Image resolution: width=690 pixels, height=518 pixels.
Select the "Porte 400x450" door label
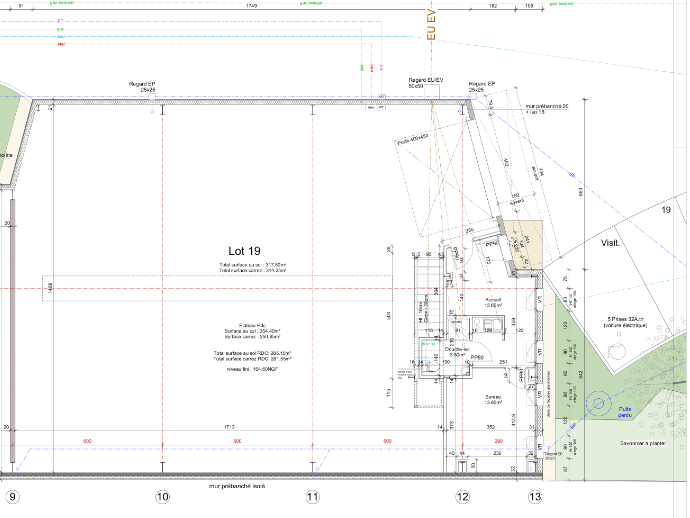[413, 140]
